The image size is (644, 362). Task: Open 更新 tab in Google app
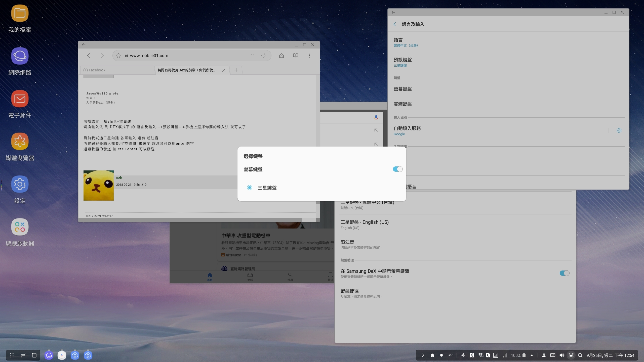pos(250,277)
